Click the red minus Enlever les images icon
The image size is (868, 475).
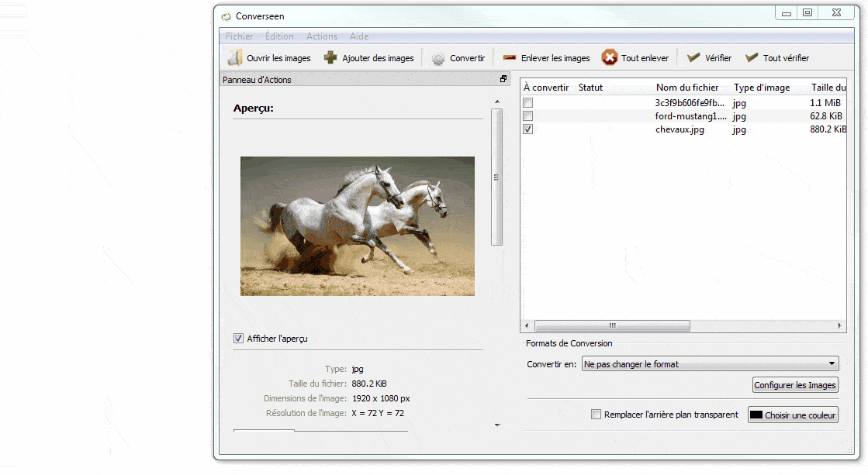510,57
